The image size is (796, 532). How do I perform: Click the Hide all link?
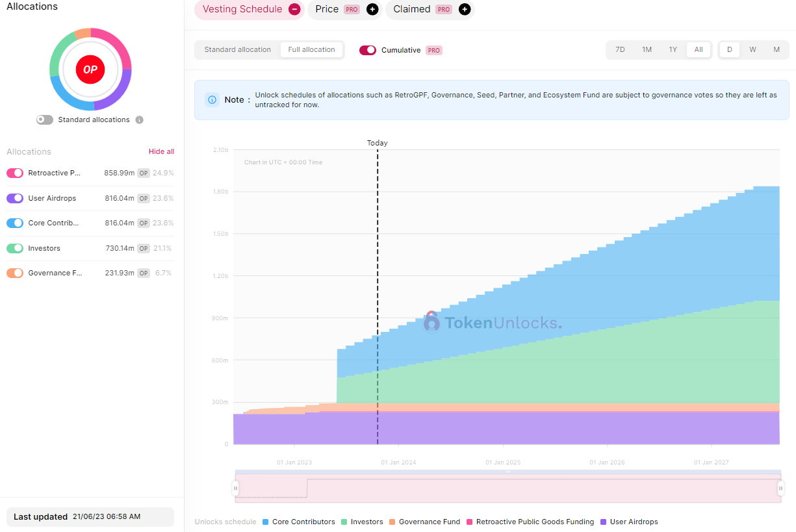pos(161,151)
